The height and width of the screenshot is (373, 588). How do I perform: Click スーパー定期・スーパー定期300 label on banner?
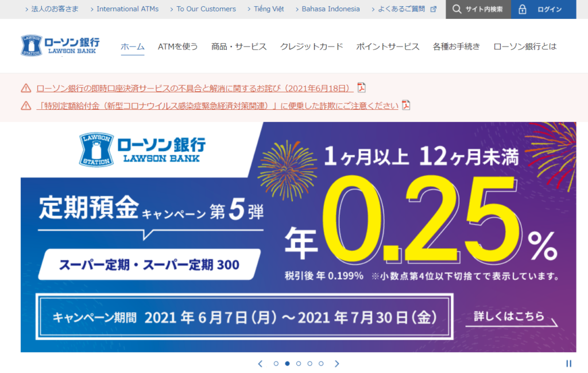pyautogui.click(x=149, y=264)
